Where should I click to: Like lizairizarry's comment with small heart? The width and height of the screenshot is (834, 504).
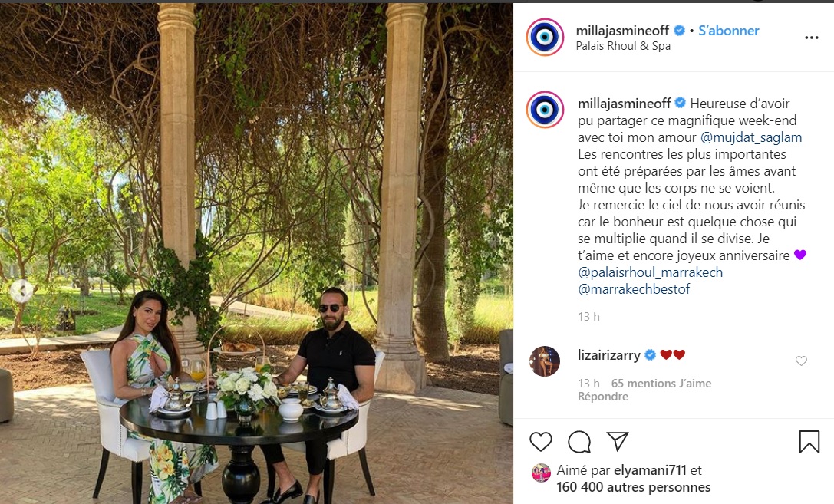tap(801, 361)
